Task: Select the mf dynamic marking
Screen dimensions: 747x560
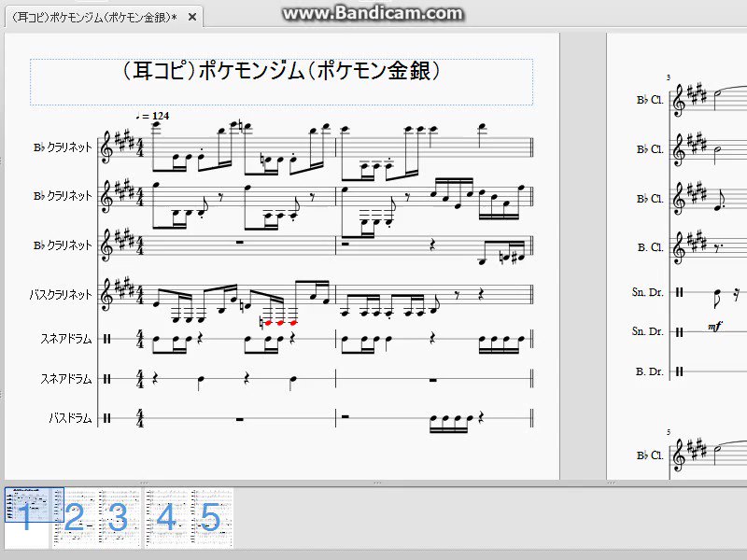Action: coord(714,326)
